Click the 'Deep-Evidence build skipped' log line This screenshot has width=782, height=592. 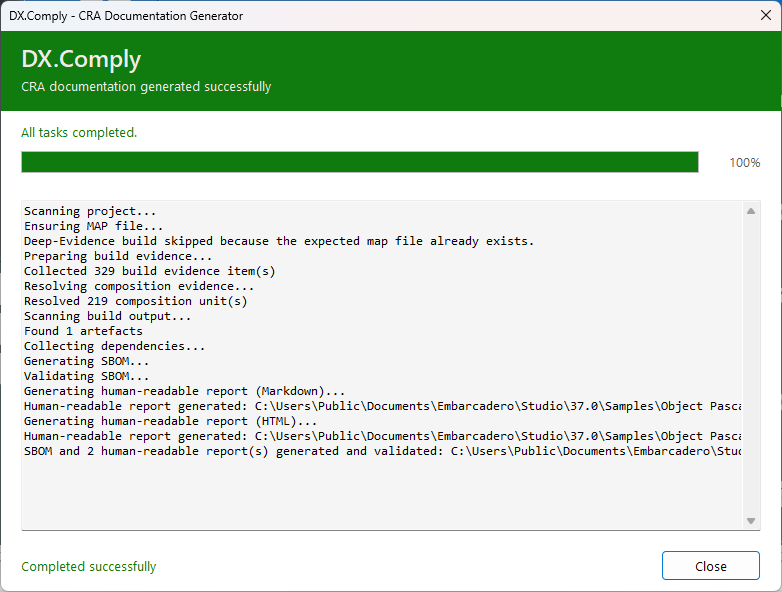coord(279,241)
